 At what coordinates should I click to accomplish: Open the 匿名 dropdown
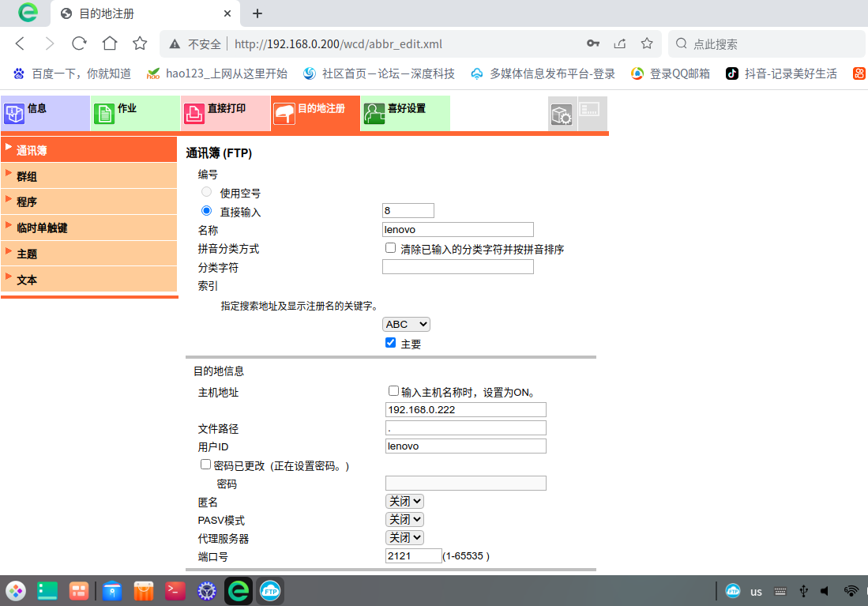coord(404,501)
